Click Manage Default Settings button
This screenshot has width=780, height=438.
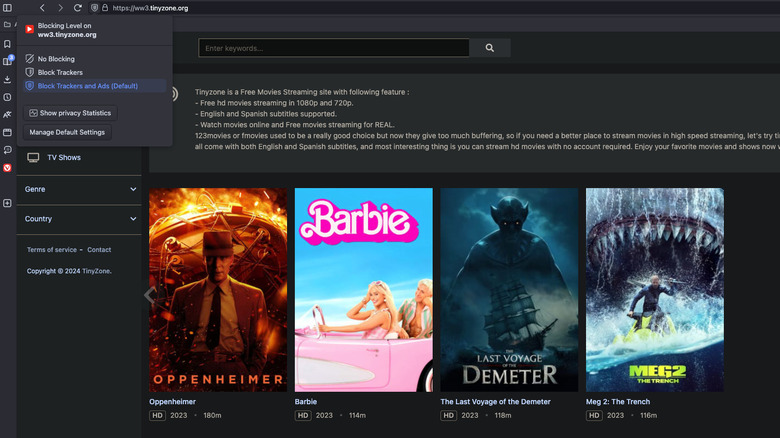(x=67, y=132)
